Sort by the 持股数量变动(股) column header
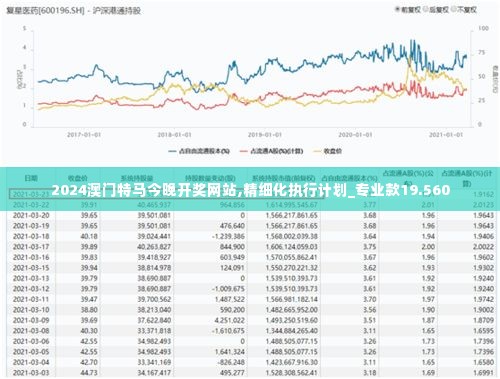The image size is (500, 379). pyautogui.click(x=210, y=178)
